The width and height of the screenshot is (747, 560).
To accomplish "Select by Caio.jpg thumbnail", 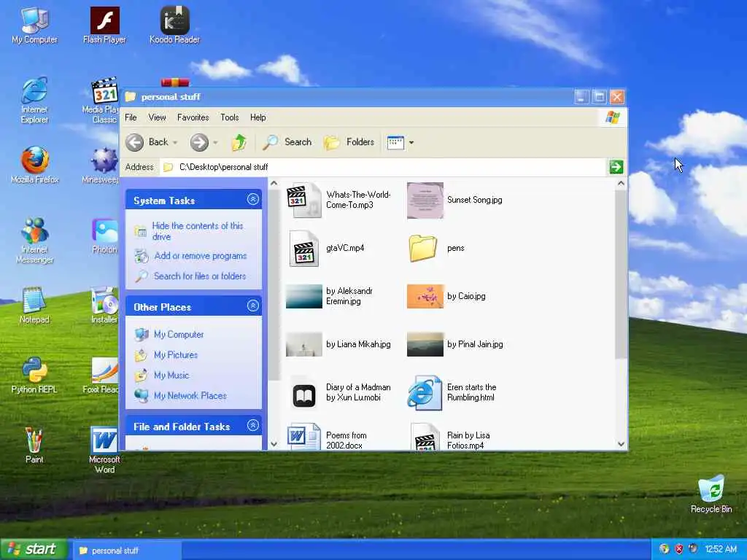I will tap(425, 296).
